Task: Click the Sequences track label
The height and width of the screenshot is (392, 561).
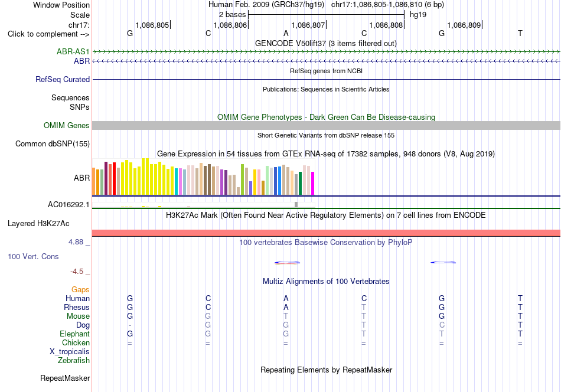Action: (70, 97)
